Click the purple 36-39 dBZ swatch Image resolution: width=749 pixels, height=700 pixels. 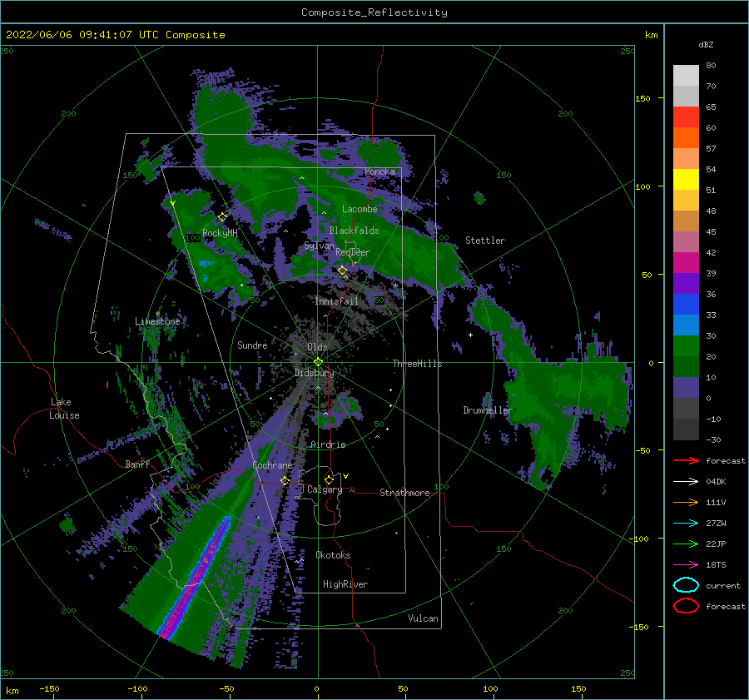pos(686,283)
